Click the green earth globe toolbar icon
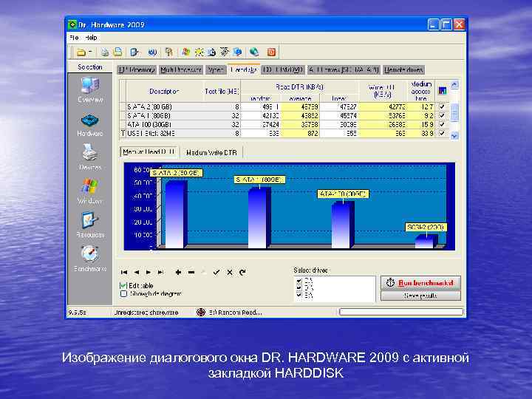The width and height of the screenshot is (532, 399). click(254, 52)
